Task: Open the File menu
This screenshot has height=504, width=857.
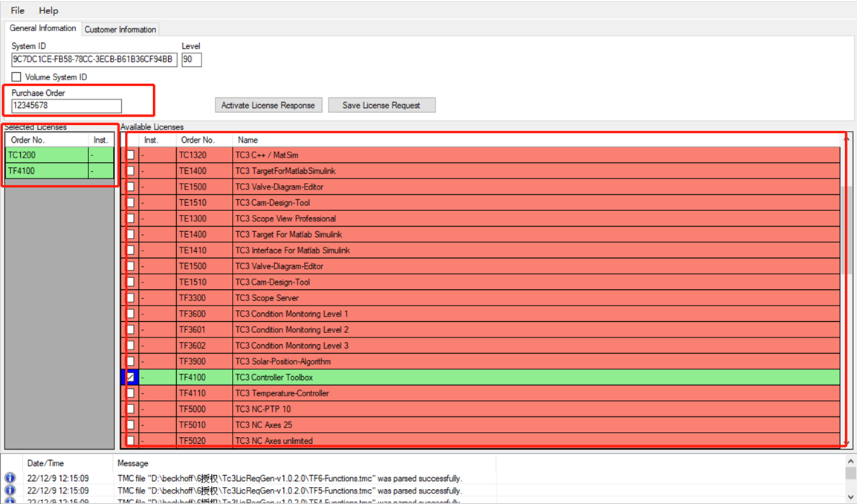Action: point(18,10)
